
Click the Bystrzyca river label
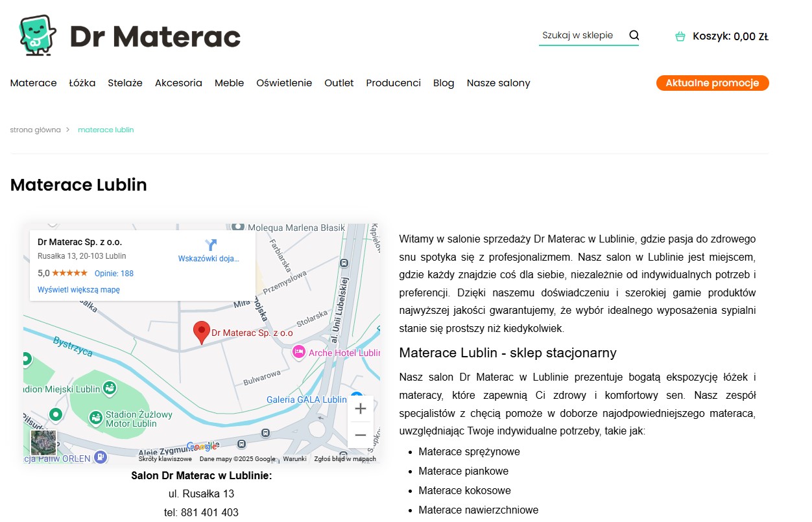(x=73, y=346)
